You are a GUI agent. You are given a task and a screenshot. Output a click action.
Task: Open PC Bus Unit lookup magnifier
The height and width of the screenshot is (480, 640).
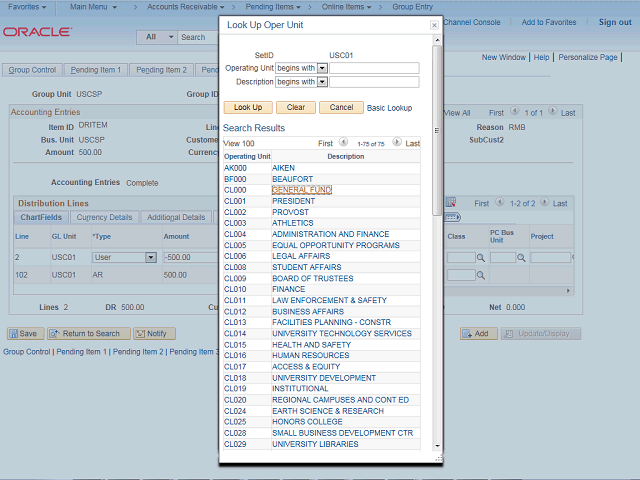pos(521,258)
